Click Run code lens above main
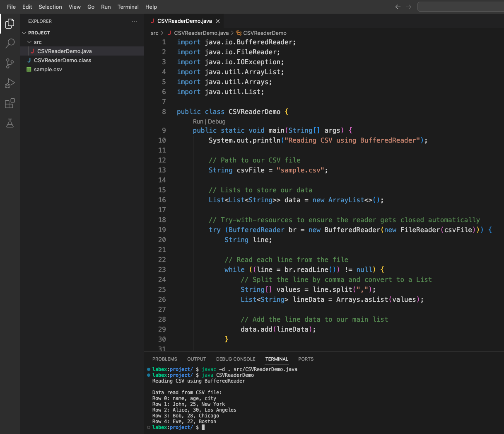 coord(198,121)
